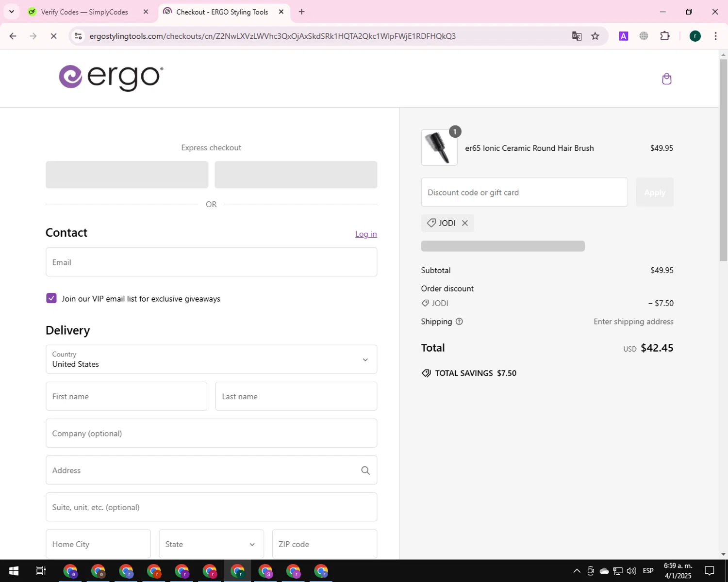The height and width of the screenshot is (582, 728).
Task: Open the Windows Start menu
Action: [14, 571]
